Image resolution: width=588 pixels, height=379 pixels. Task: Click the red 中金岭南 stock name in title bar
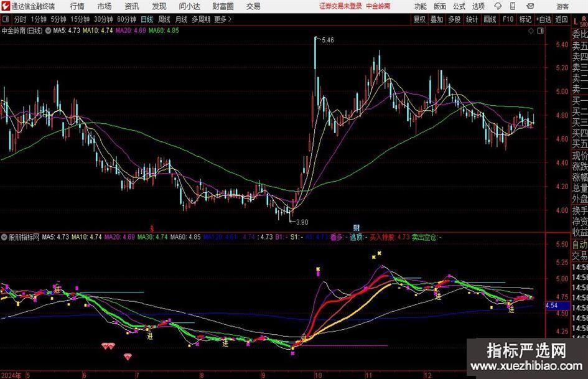[378, 6]
